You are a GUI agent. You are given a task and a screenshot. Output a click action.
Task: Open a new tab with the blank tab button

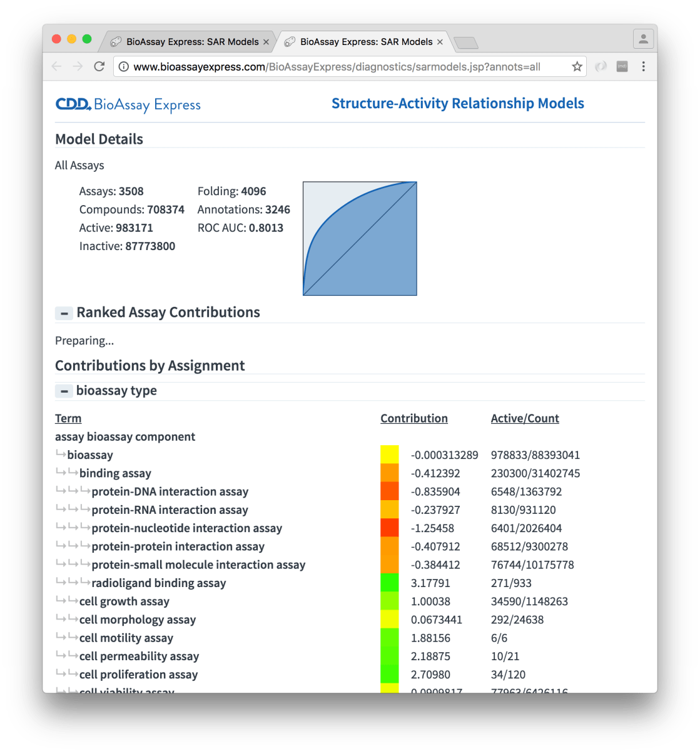(466, 43)
